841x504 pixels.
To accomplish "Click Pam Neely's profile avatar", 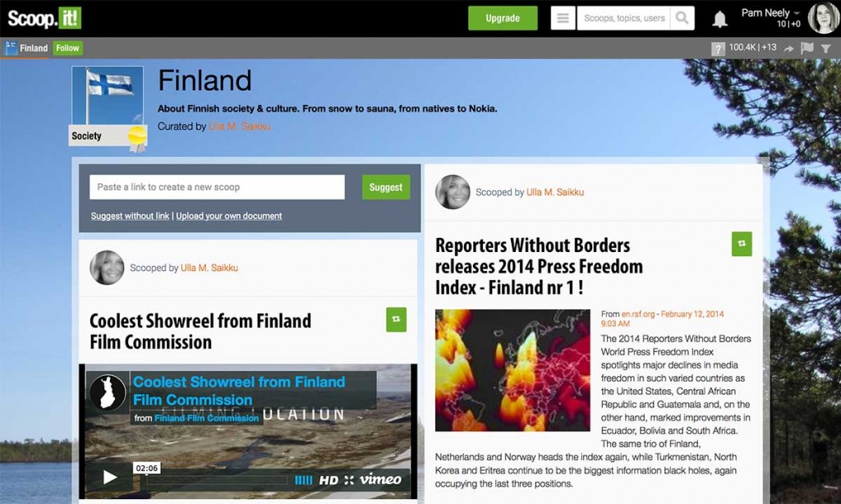I will point(823,18).
